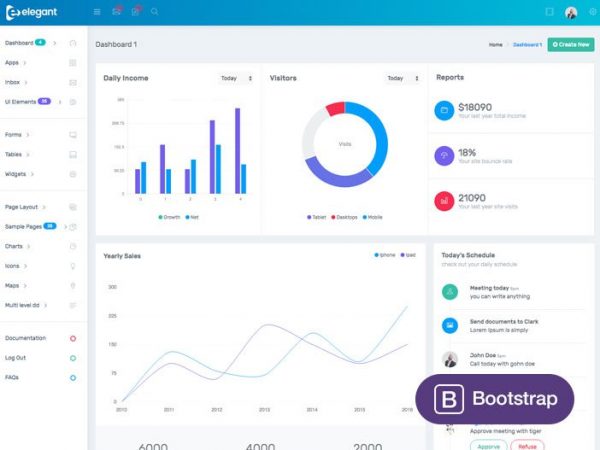Open Visitors Today dropdown
Image resolution: width=600 pixels, height=450 pixels.
tap(403, 78)
